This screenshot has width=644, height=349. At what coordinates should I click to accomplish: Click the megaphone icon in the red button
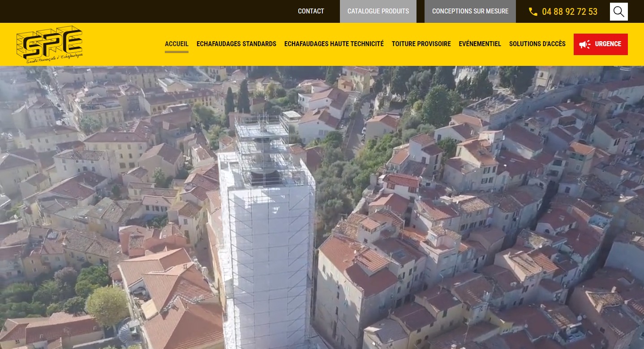pyautogui.click(x=584, y=44)
